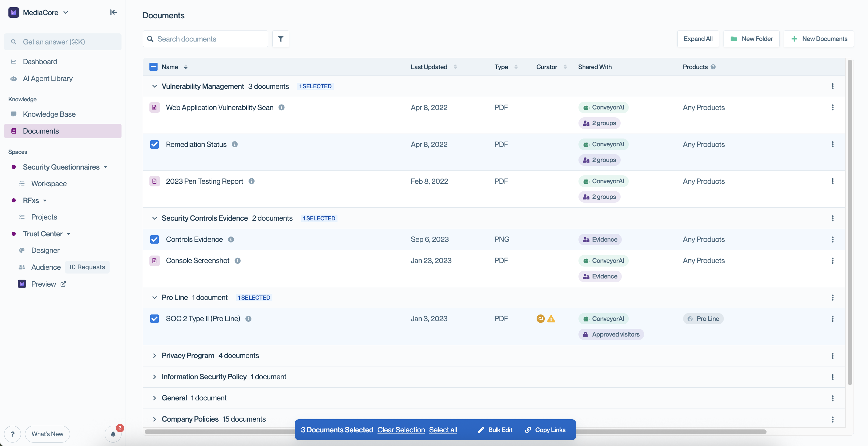868x446 pixels.
Task: Click Products column help icon
Action: 713,67
